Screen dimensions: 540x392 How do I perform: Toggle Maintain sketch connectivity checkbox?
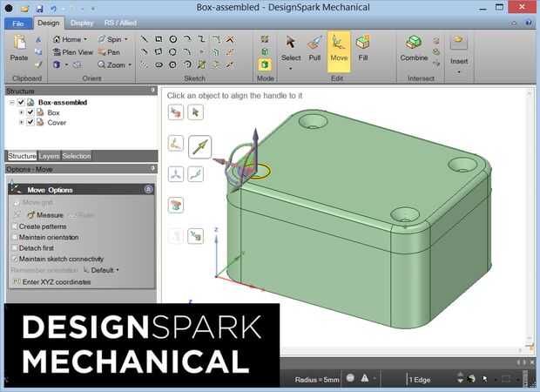click(x=15, y=259)
